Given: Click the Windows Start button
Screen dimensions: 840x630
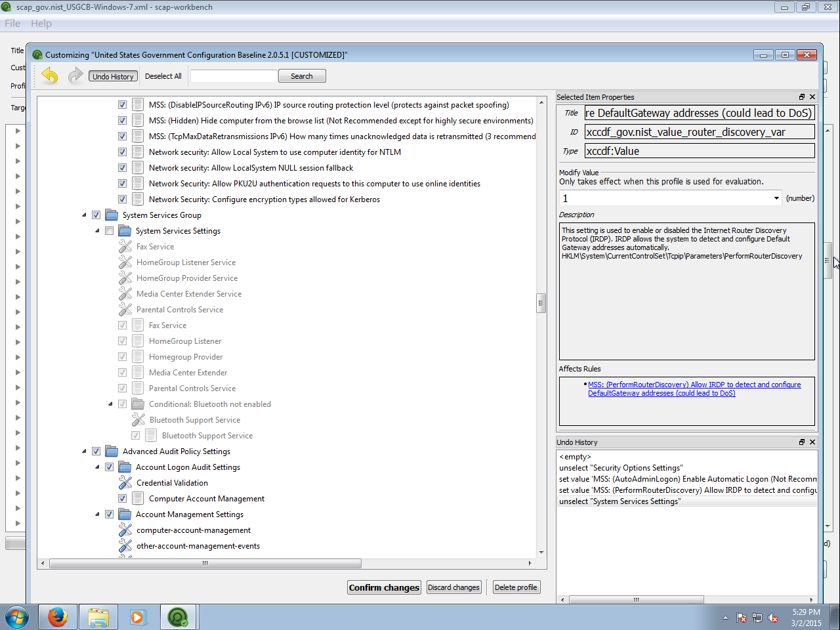Looking at the screenshot, I should (17, 618).
